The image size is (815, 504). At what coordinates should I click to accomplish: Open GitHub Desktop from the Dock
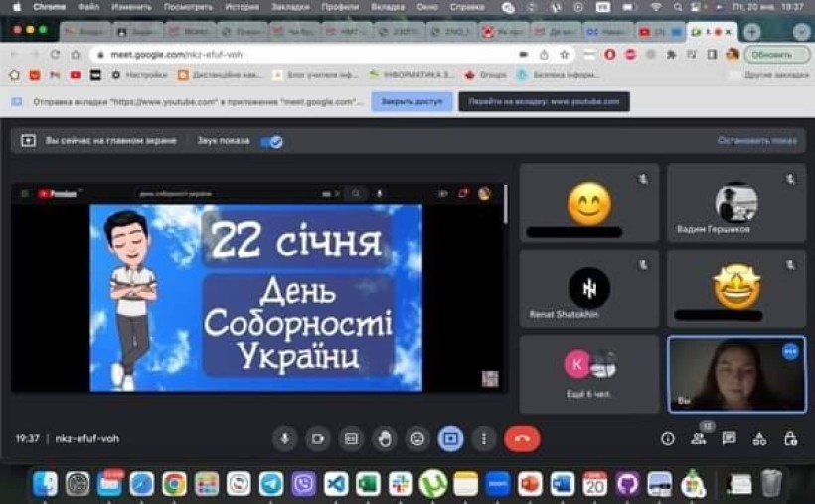click(627, 484)
